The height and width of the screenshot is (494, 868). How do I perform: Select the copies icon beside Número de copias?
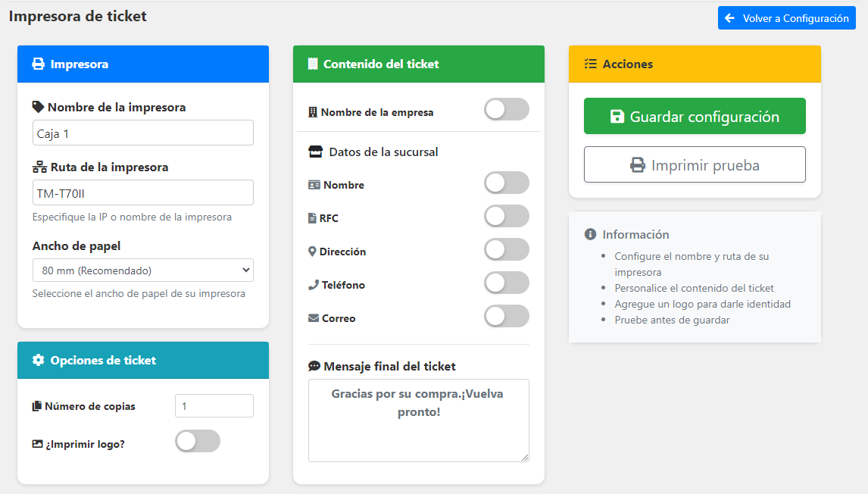point(37,405)
